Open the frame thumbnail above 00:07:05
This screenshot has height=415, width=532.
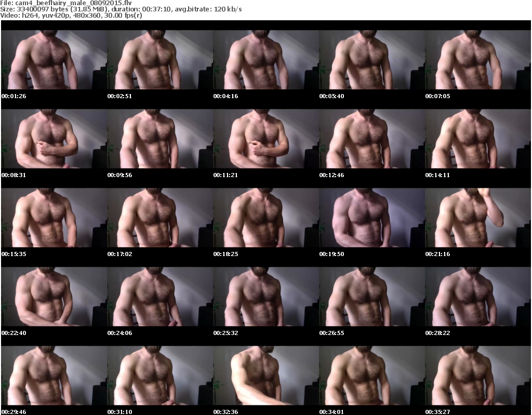[x=478, y=60]
